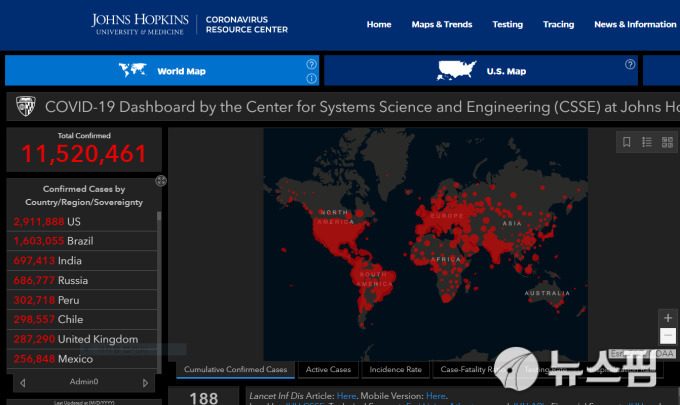Zoom in on the map with plus button
The image size is (680, 405).
pyautogui.click(x=667, y=318)
